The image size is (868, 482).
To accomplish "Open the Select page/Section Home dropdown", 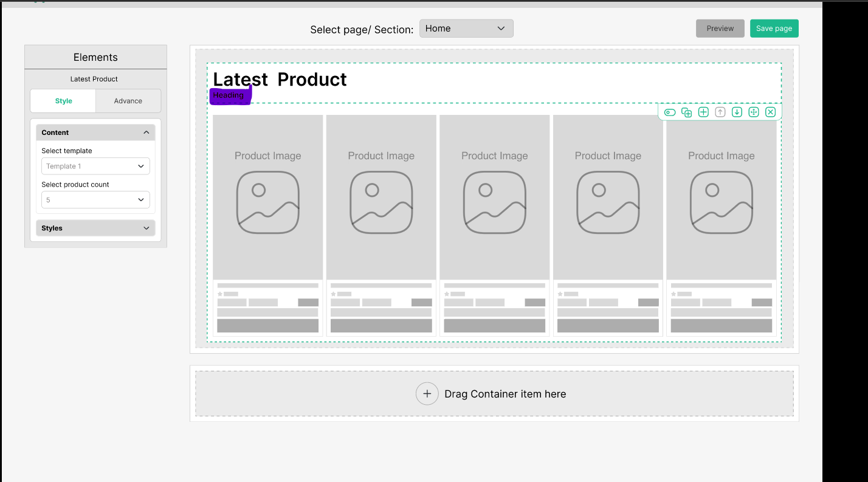I will (466, 29).
